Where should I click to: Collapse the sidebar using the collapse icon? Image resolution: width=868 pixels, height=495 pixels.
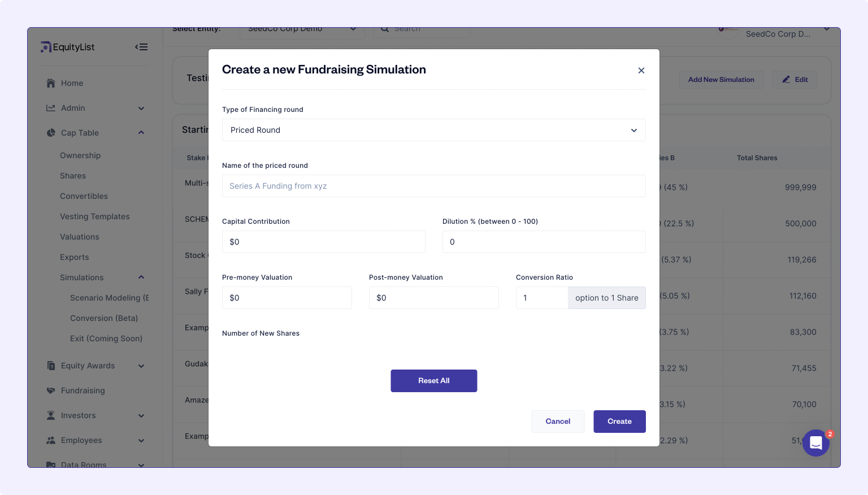[141, 47]
